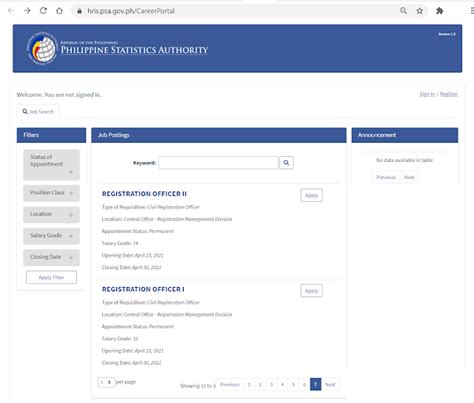The image size is (474, 403).
Task: Click the Announcement panel header
Action: coord(405,135)
